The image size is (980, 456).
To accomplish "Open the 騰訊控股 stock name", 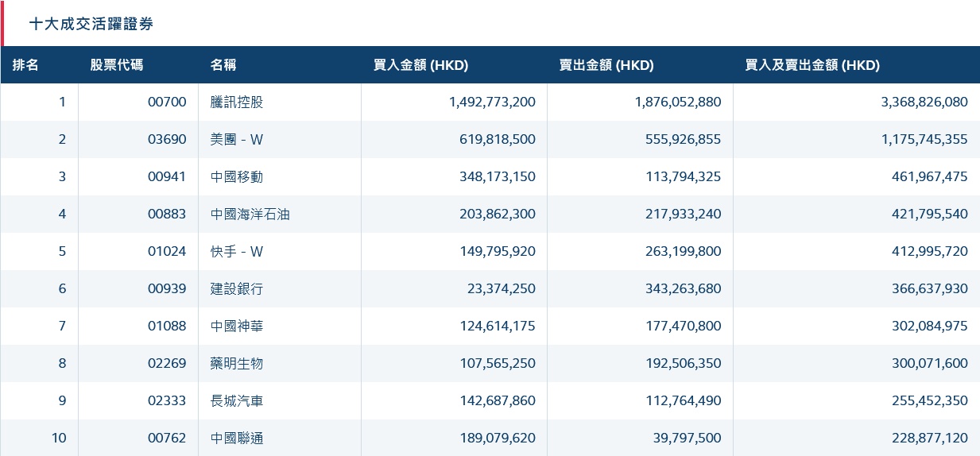I will (x=236, y=102).
